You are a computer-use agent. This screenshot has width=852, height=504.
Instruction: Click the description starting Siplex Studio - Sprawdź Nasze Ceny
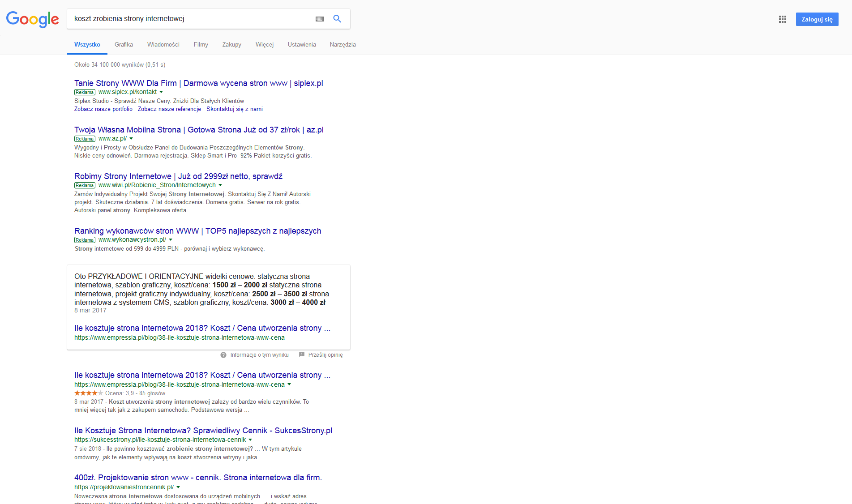coord(159,101)
